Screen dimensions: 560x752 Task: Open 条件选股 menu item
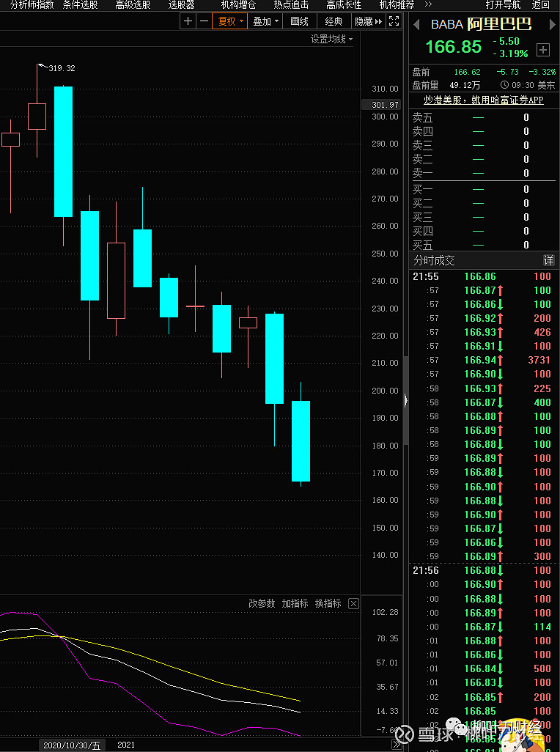80,5
